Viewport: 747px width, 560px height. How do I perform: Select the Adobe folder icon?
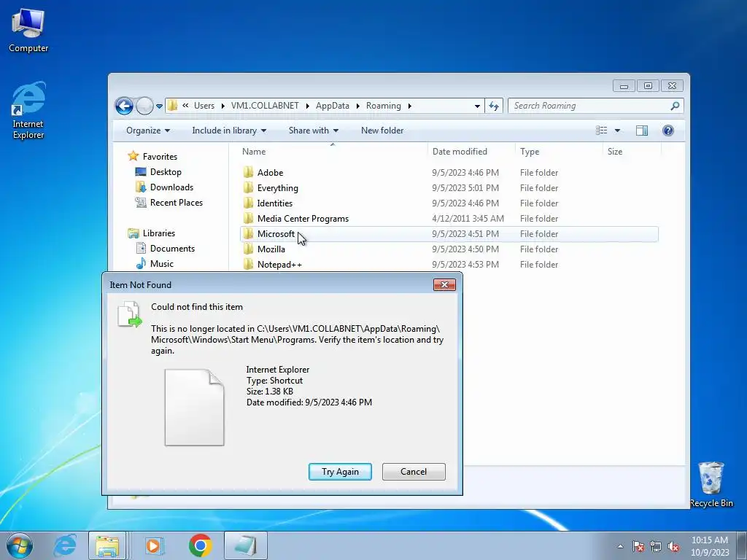click(248, 172)
